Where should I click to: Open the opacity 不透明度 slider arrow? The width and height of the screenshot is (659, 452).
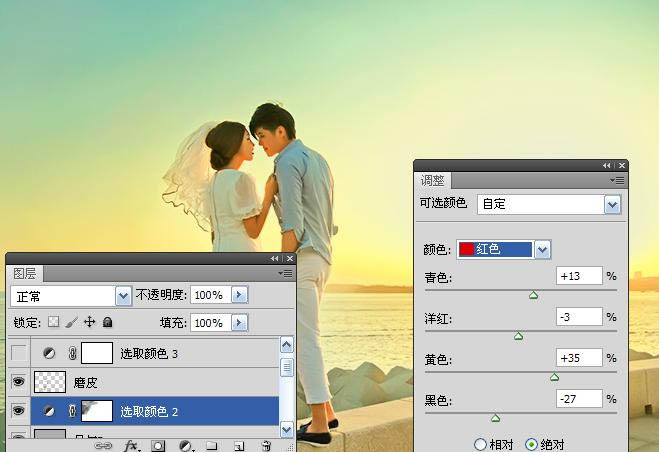pos(239,296)
